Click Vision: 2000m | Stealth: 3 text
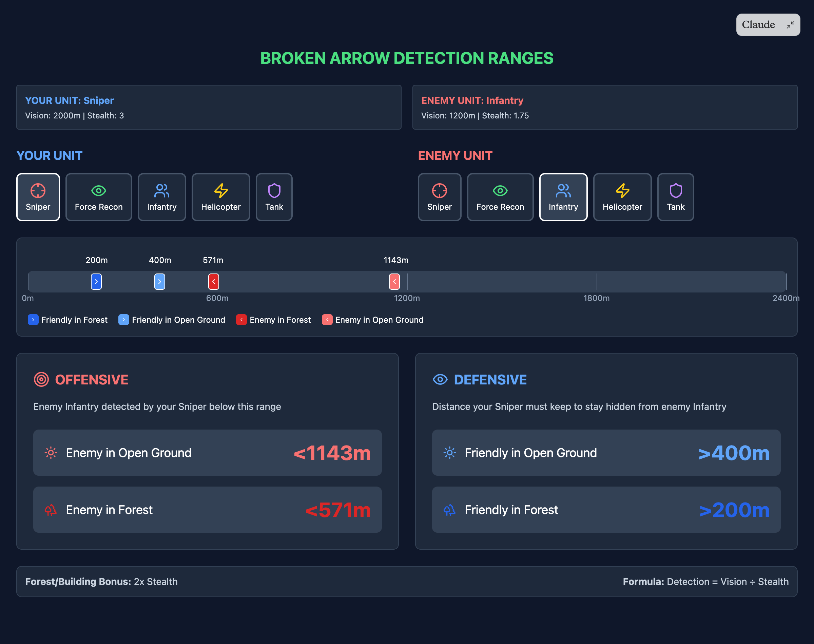The width and height of the screenshot is (814, 644). (75, 115)
